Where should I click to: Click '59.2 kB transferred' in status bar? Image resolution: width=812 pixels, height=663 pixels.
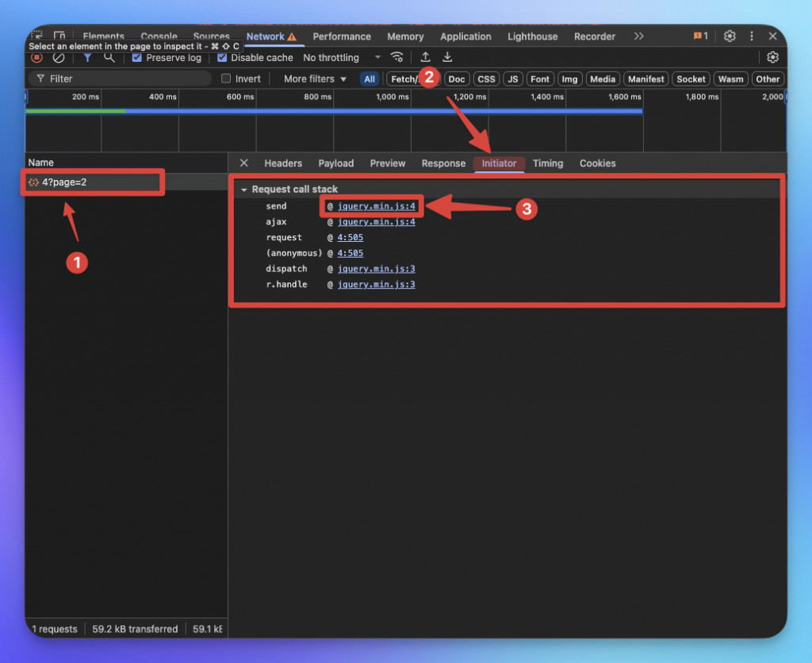135,629
